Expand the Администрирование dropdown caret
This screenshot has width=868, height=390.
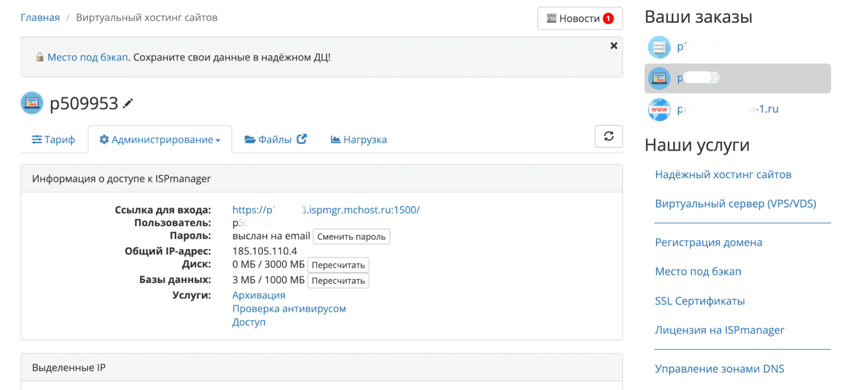(x=218, y=141)
